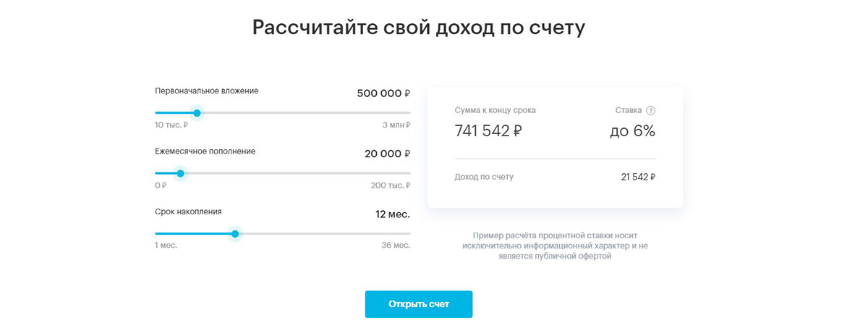This screenshot has height=326, width=868.
Task: Click the Открыть счет button
Action: pyautogui.click(x=419, y=304)
